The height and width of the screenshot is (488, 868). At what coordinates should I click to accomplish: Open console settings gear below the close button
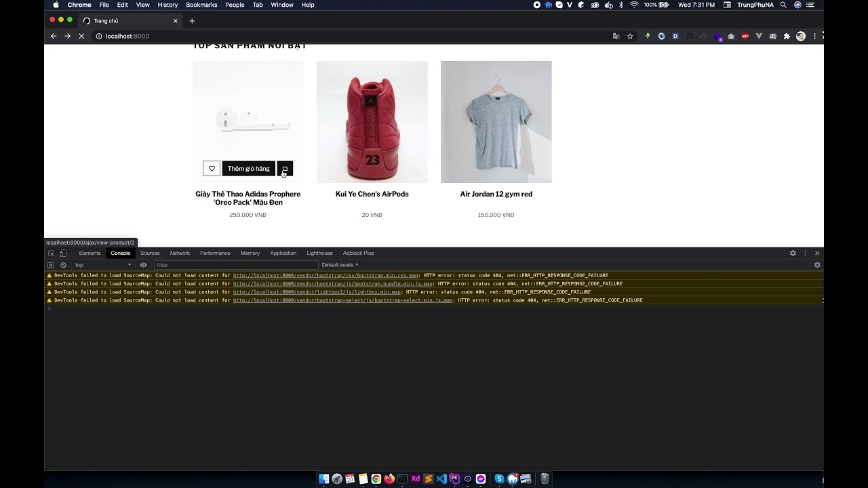[817, 265]
